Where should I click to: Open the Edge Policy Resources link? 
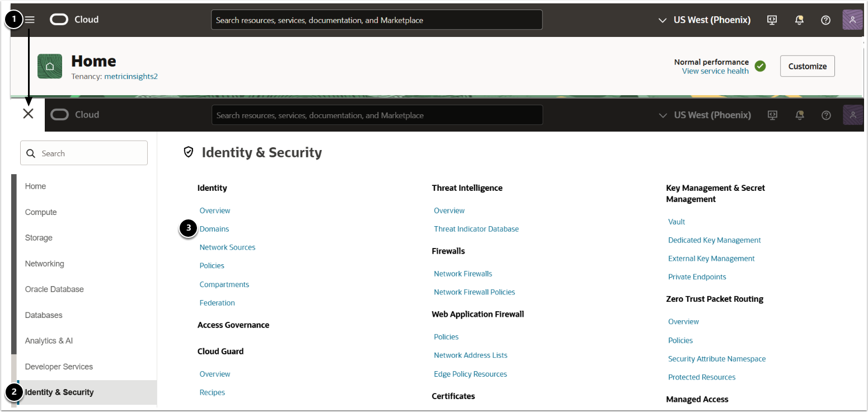pos(471,374)
